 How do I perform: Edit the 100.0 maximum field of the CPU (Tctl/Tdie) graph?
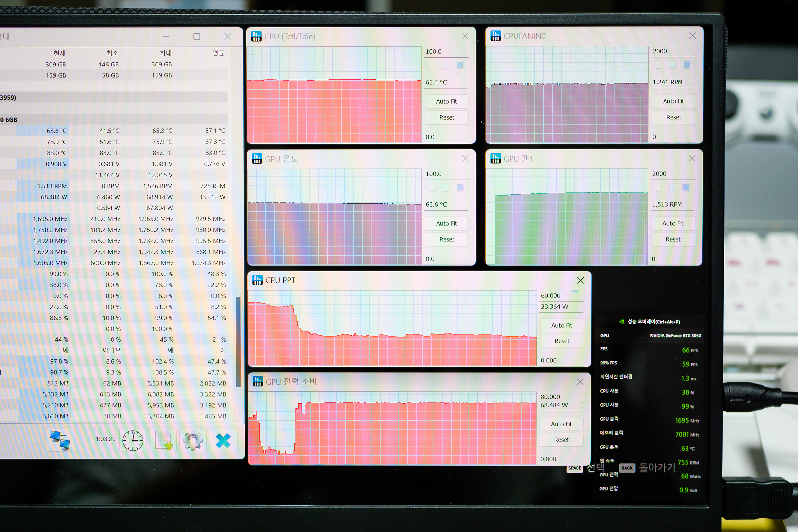445,52
